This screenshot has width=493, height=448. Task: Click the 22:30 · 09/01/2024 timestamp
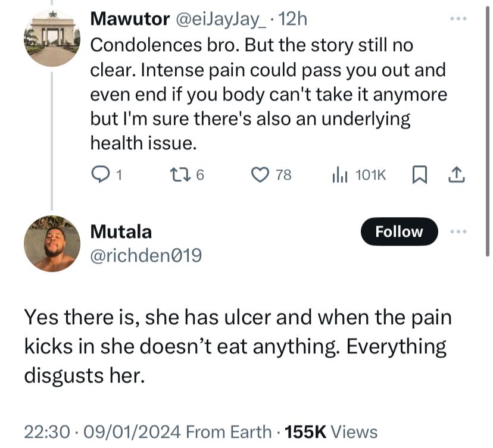[x=102, y=431]
